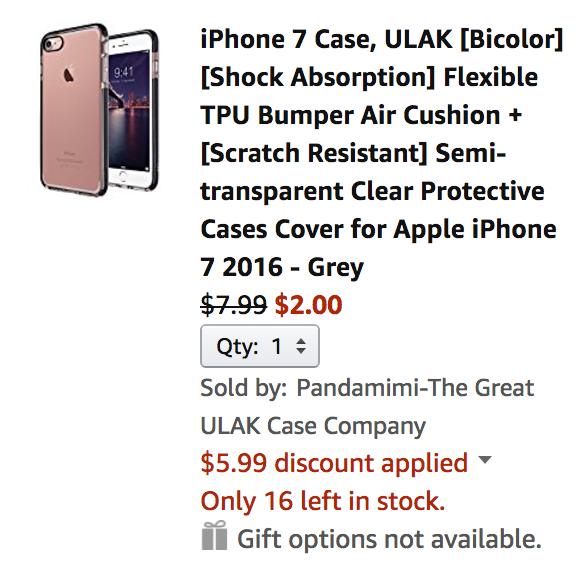Click the "Sold by:" label
Image resolution: width=582 pixels, height=568 pixels.
(244, 388)
